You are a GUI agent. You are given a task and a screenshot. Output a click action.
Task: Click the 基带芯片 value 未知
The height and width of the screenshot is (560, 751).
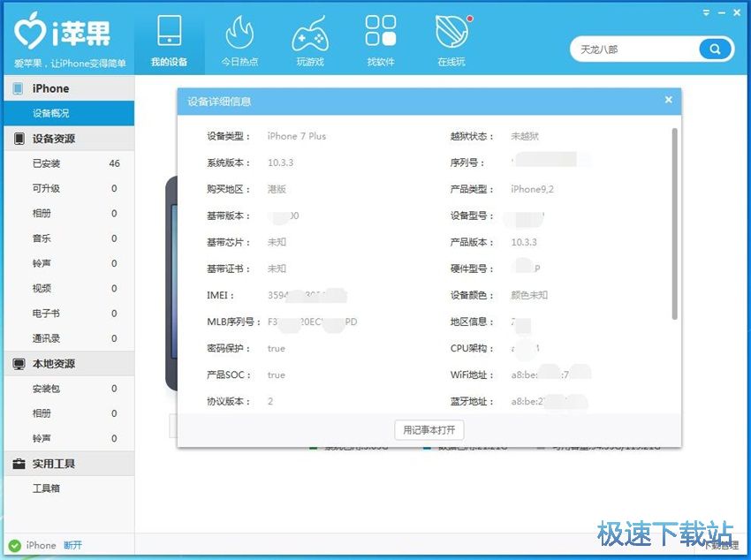point(277,242)
